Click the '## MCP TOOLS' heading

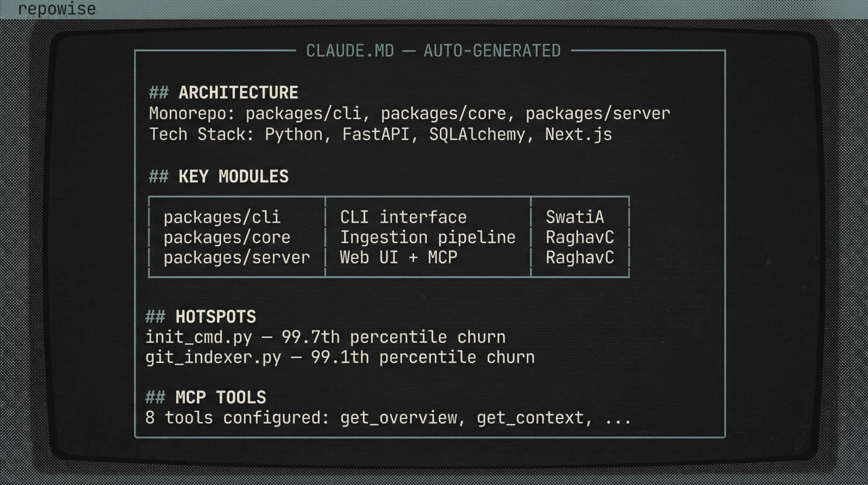(205, 397)
